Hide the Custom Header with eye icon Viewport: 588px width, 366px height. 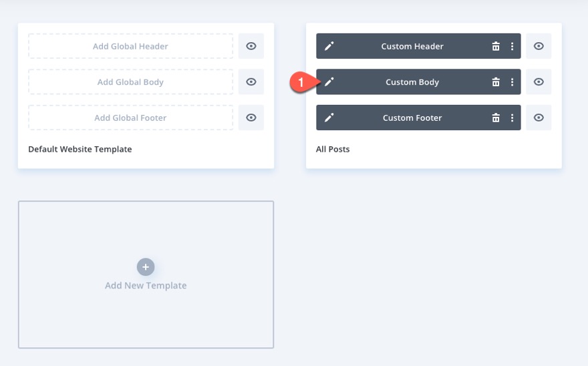(x=539, y=46)
